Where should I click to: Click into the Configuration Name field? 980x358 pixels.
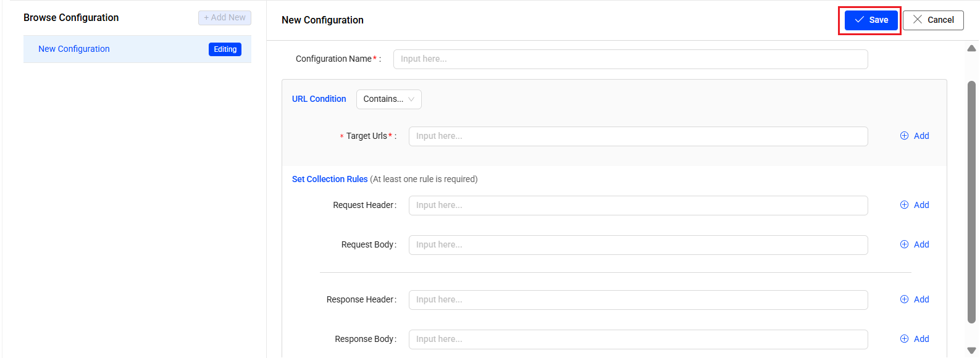click(630, 59)
